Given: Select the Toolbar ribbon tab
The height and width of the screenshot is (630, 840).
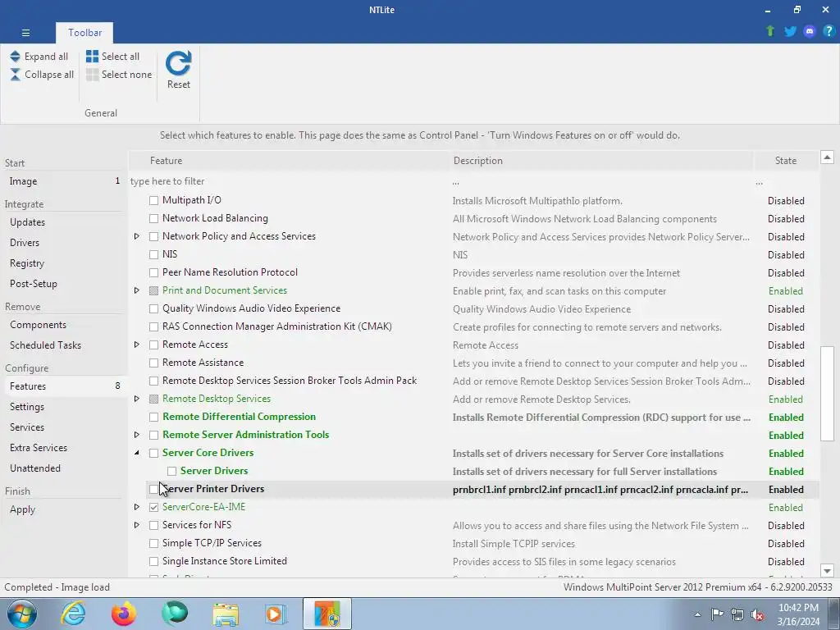Looking at the screenshot, I should (x=84, y=33).
